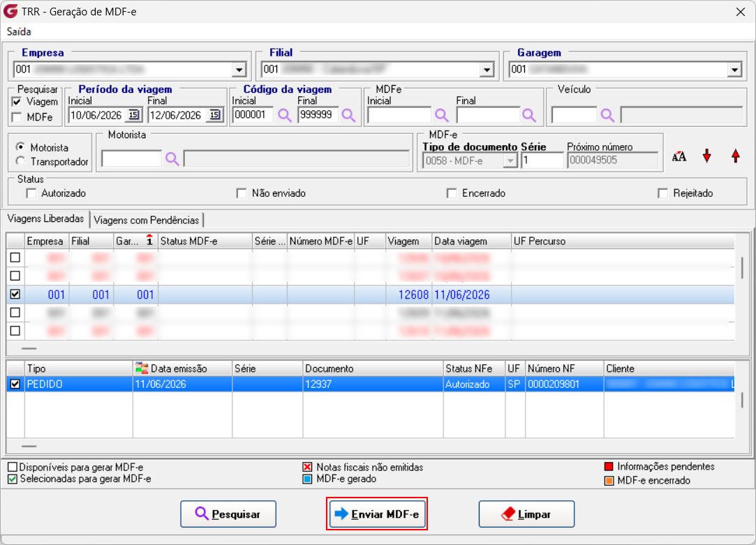Click the red down arrow icon
The image size is (756, 545).
coord(707,156)
